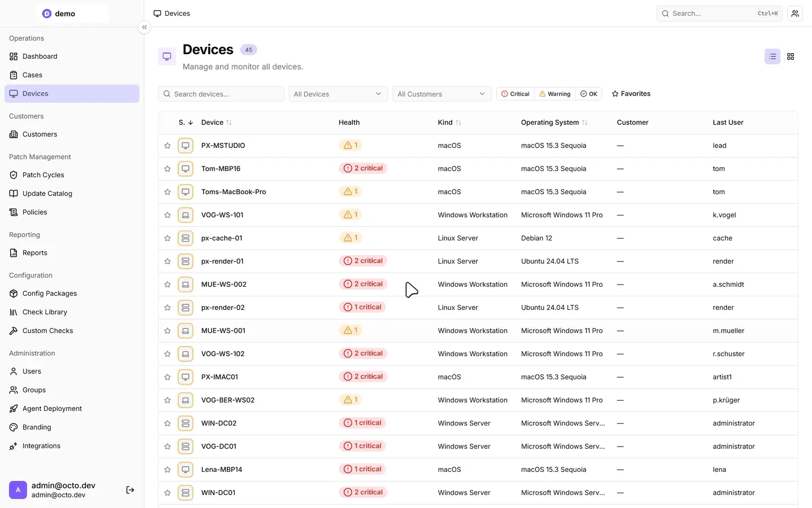Click the Devices page header icon

[167, 56]
